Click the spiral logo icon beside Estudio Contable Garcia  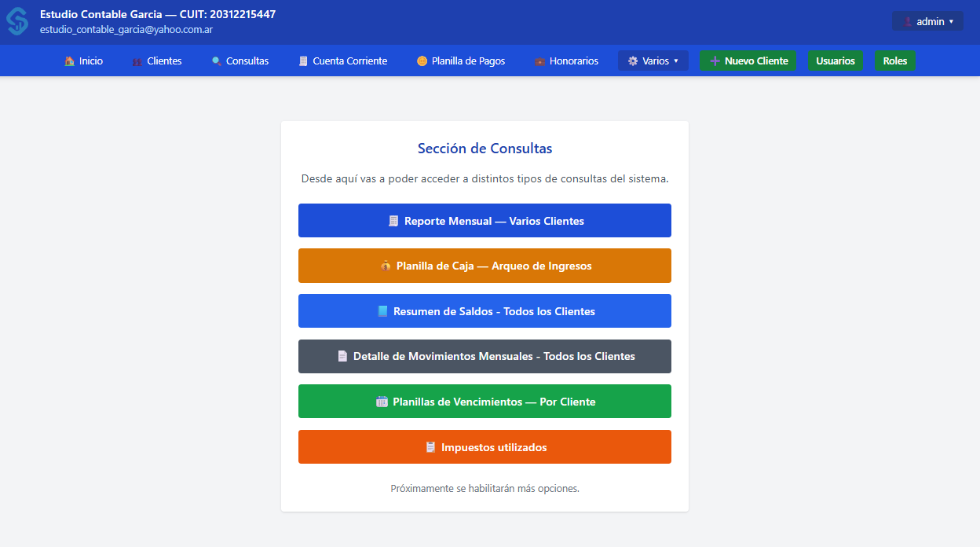coord(16,22)
